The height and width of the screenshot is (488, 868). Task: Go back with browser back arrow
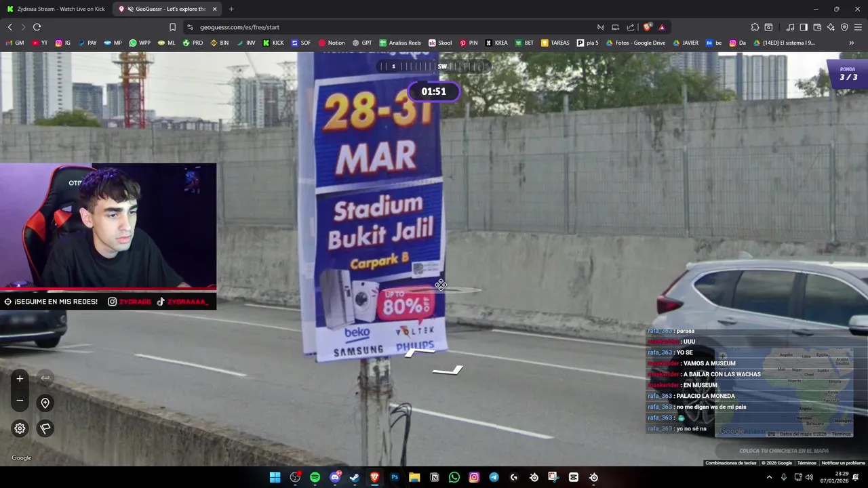pyautogui.click(x=9, y=27)
